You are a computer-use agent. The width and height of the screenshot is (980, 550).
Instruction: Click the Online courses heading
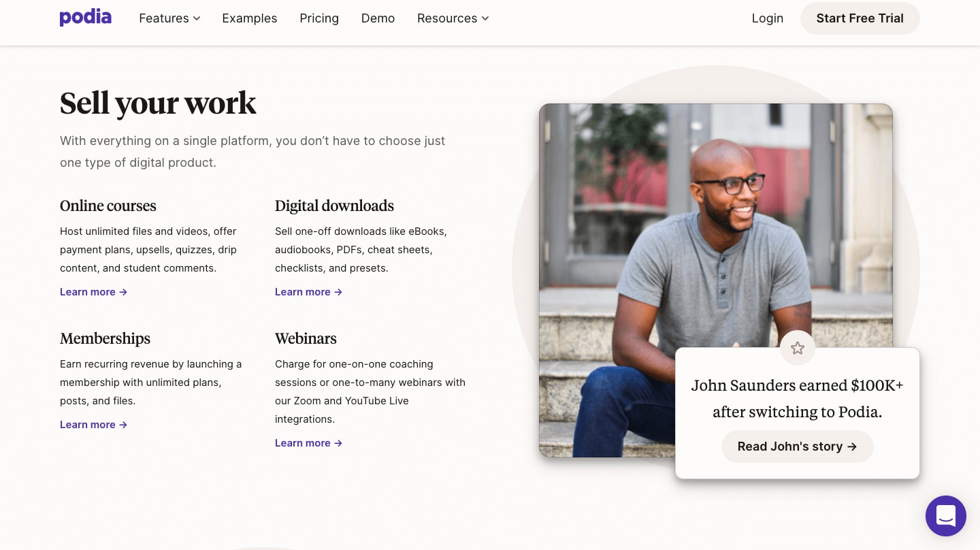(108, 206)
